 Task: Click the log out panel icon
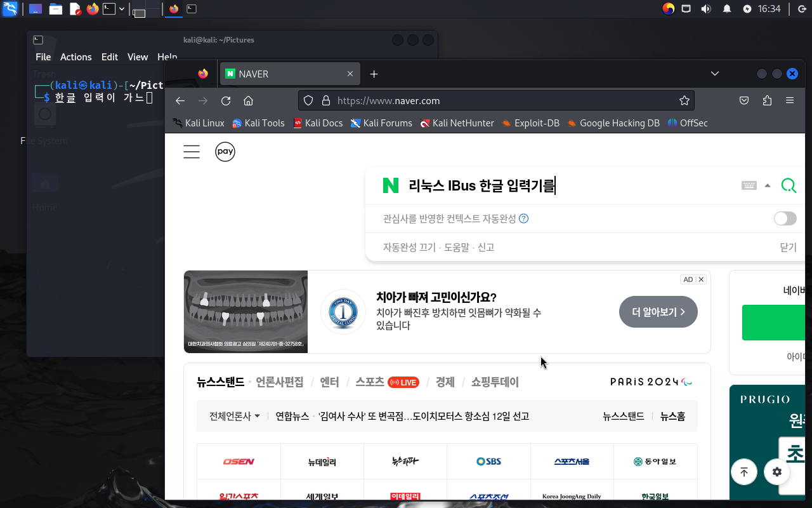point(801,9)
